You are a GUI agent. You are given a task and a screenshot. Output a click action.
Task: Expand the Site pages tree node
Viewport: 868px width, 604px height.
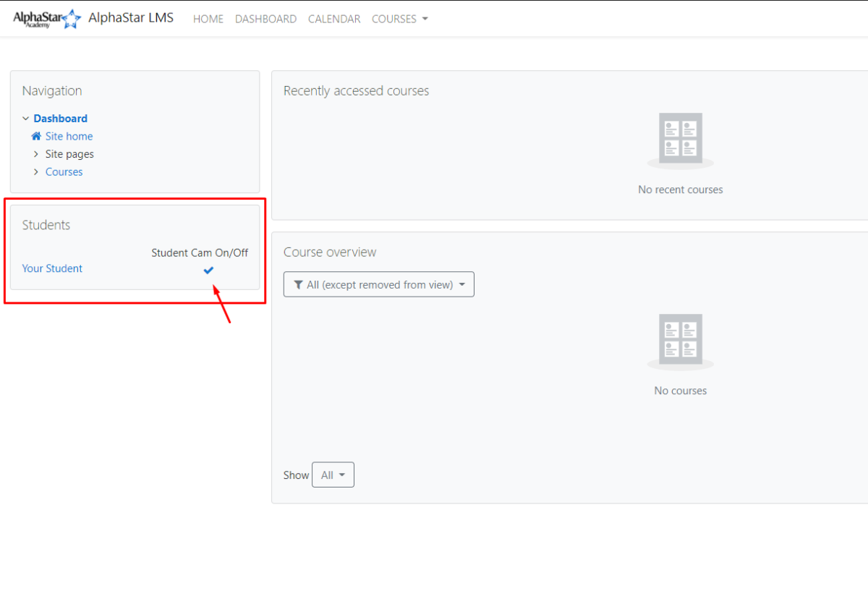36,154
